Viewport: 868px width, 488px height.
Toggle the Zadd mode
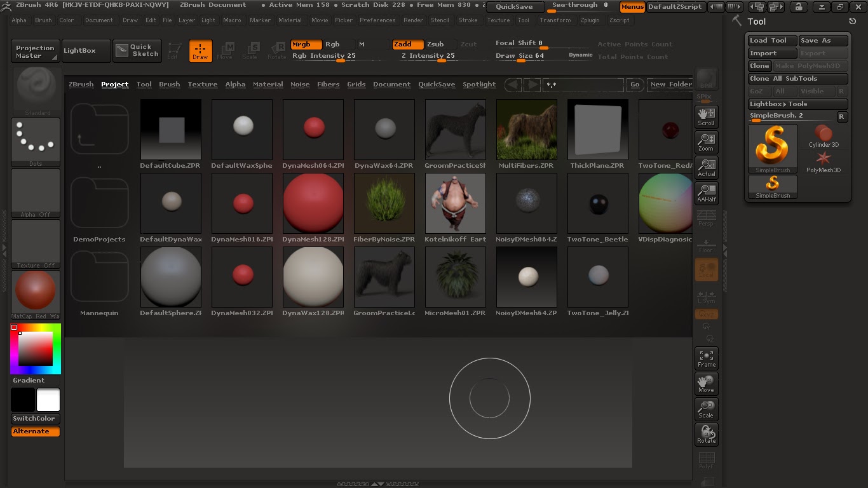coord(408,44)
